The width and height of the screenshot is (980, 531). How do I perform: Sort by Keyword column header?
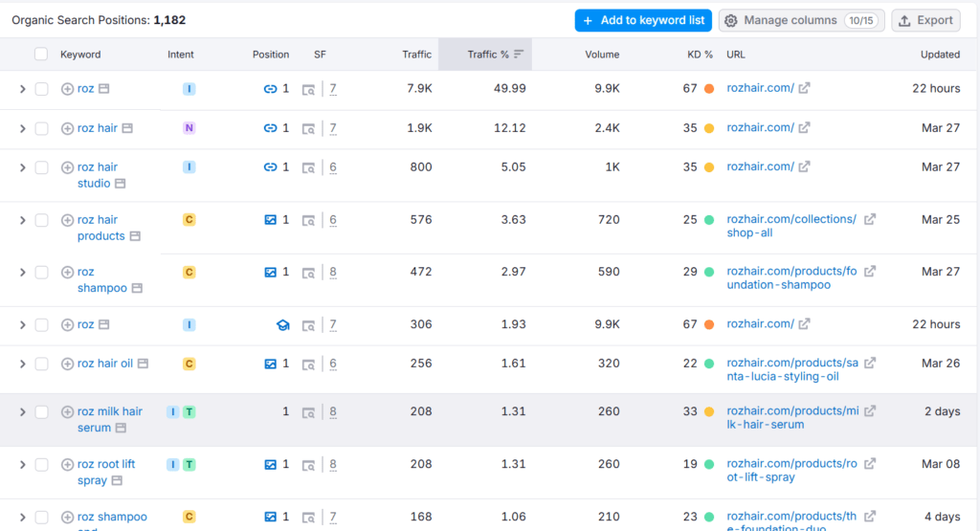(x=80, y=55)
